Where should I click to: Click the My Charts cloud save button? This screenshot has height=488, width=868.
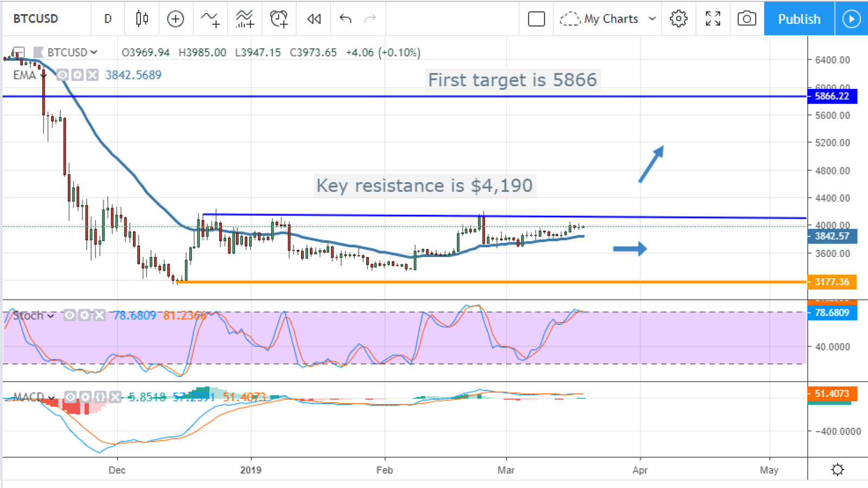(x=599, y=19)
